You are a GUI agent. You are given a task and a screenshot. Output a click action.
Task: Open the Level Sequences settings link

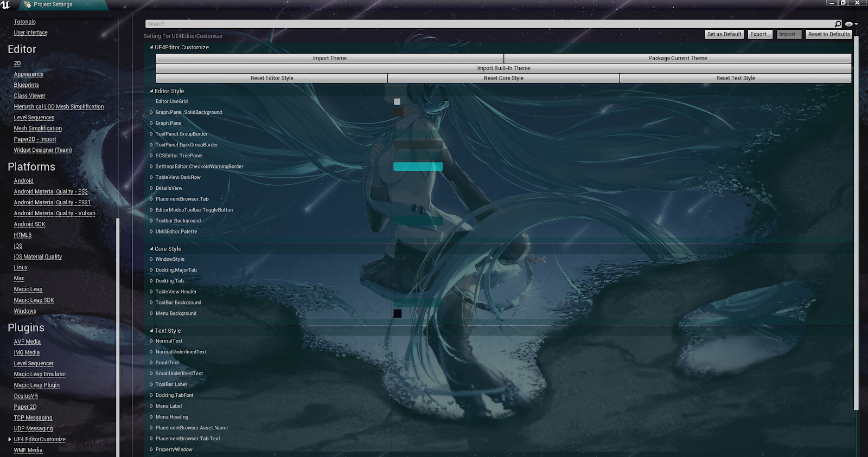click(x=34, y=118)
